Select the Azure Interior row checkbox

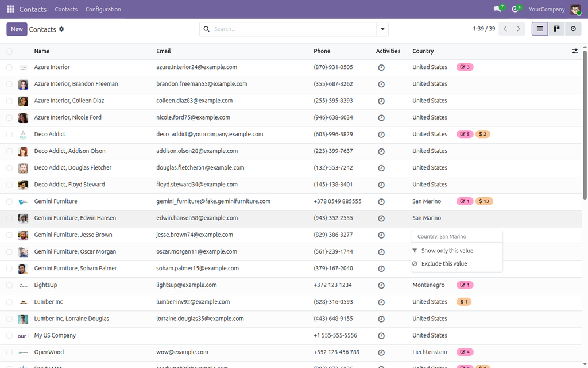click(9, 68)
